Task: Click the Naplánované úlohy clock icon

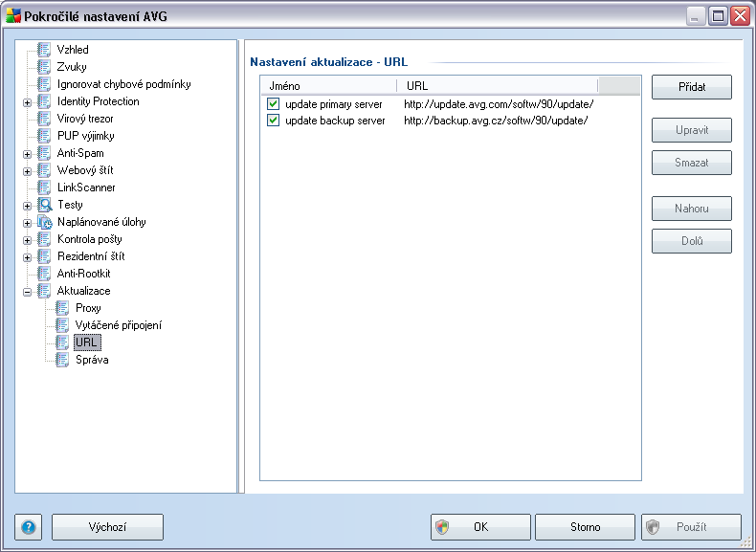Action: [44, 222]
